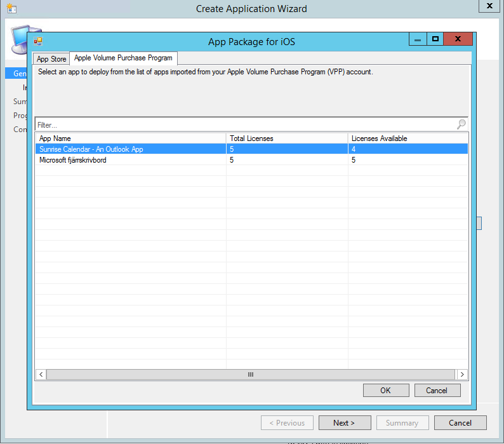Type in the Filter search field
Viewport: 504px width, 444px height.
coord(244,125)
